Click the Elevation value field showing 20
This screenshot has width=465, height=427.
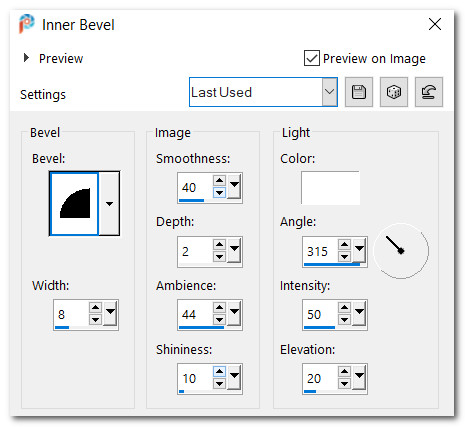[321, 378]
